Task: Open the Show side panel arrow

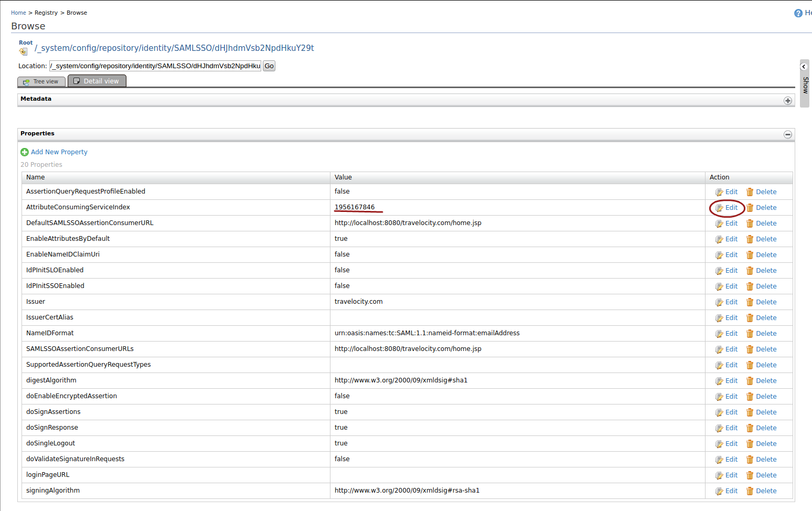Action: pos(804,67)
